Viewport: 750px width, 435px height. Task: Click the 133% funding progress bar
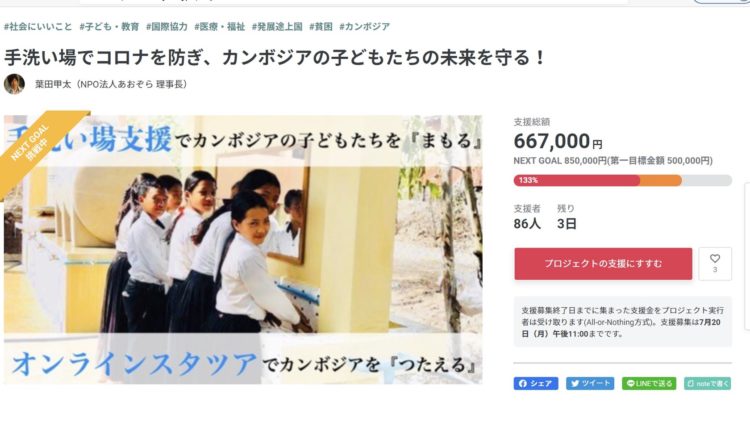(x=623, y=180)
